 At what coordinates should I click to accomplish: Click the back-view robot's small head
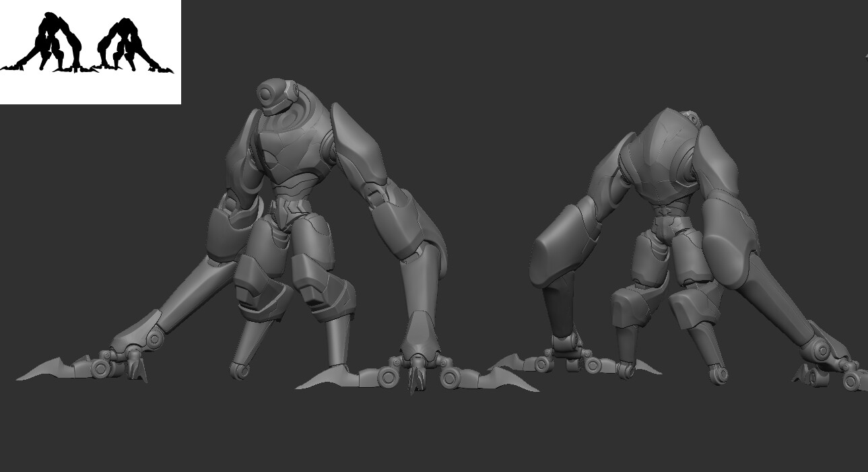(x=691, y=119)
